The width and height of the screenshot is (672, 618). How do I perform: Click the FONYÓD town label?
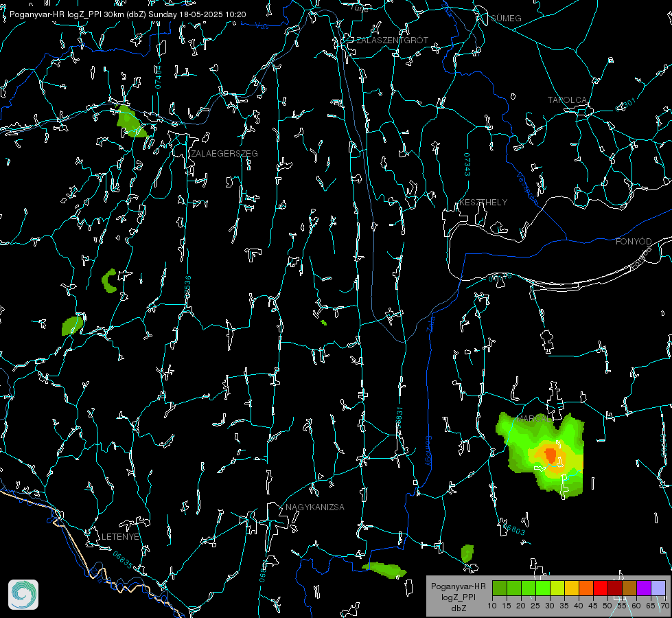coord(634,242)
